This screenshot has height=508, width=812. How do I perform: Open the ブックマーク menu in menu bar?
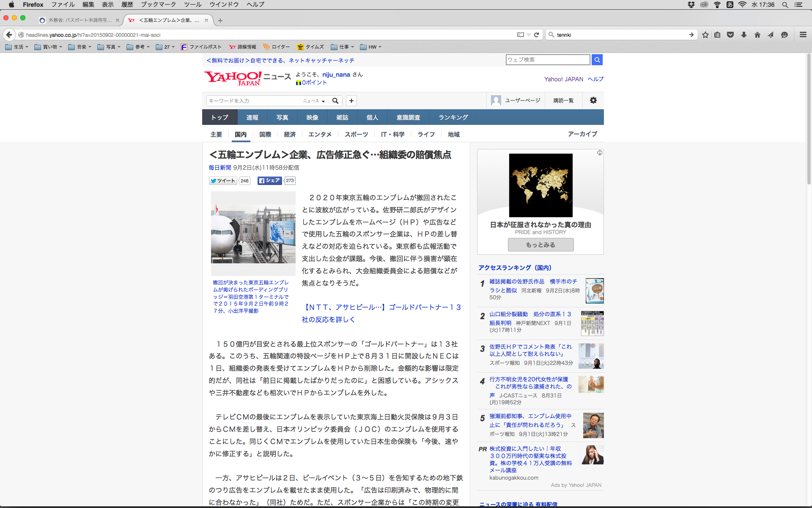(158, 5)
